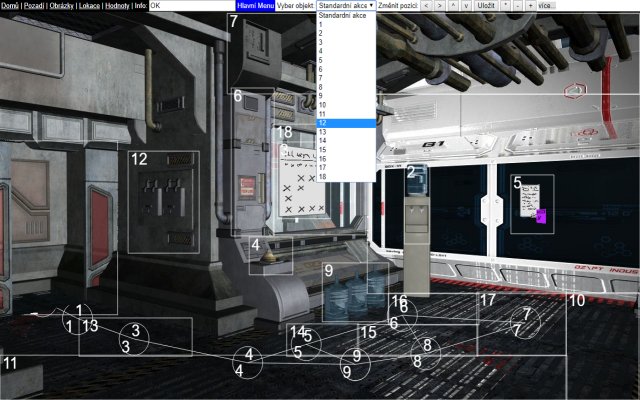This screenshot has height=400, width=640.
Task: Click the plus + toolbar button
Action: pos(530,6)
